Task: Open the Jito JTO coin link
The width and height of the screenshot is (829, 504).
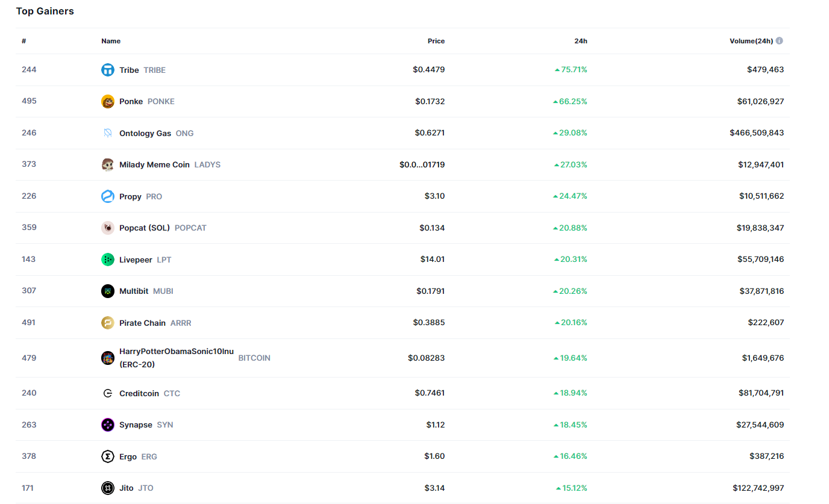Action: coord(127,488)
